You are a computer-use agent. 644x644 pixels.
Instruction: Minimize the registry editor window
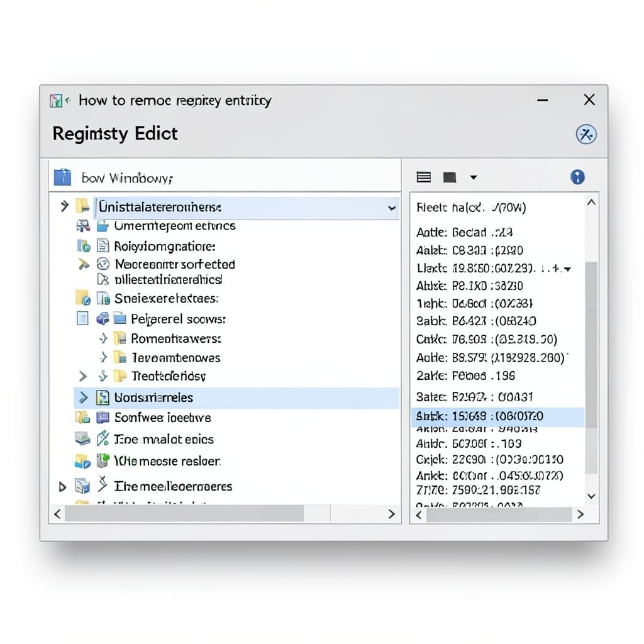[x=543, y=100]
